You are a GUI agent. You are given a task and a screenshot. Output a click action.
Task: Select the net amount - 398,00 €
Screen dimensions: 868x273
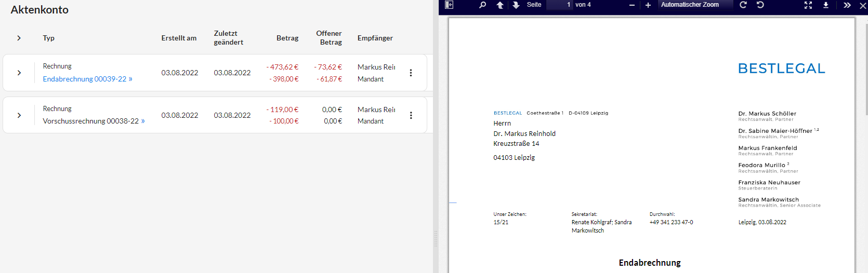point(284,79)
